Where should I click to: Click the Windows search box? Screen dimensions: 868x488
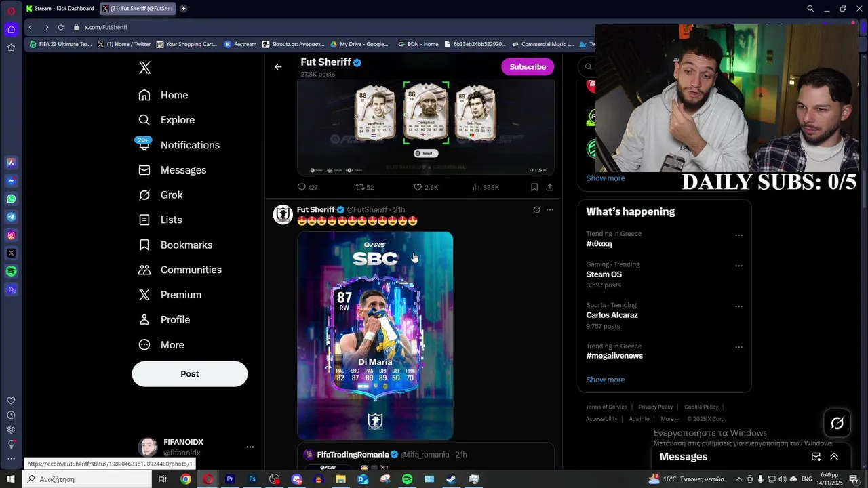point(87,479)
